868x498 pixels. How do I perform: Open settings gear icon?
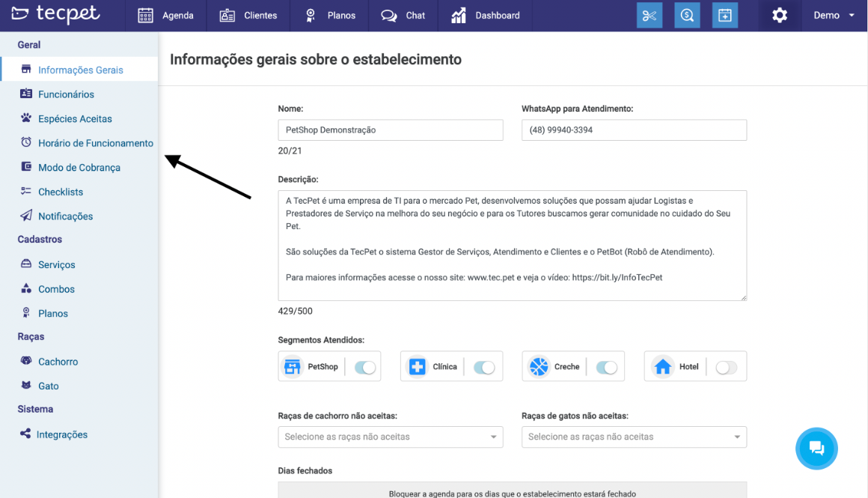pos(780,16)
